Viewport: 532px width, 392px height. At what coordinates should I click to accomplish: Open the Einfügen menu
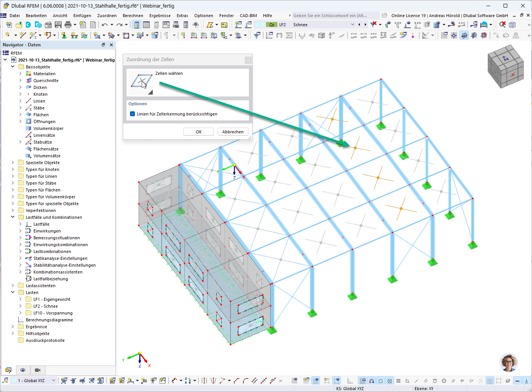[82, 16]
